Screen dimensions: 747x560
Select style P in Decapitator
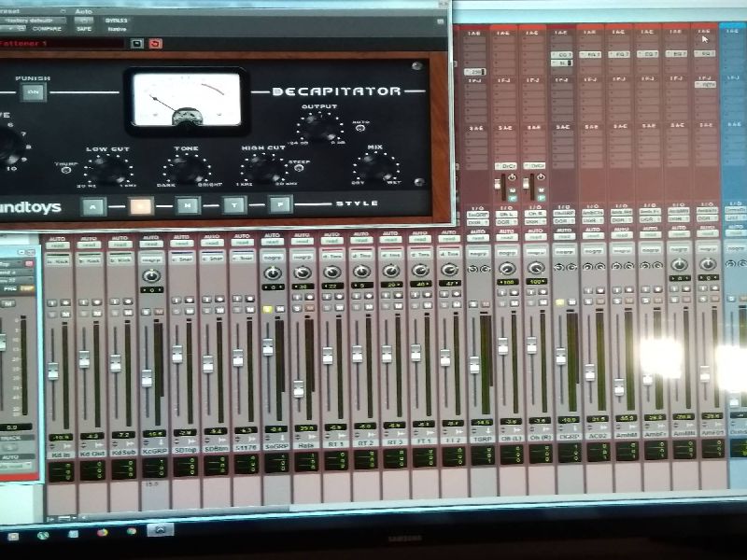(x=281, y=204)
